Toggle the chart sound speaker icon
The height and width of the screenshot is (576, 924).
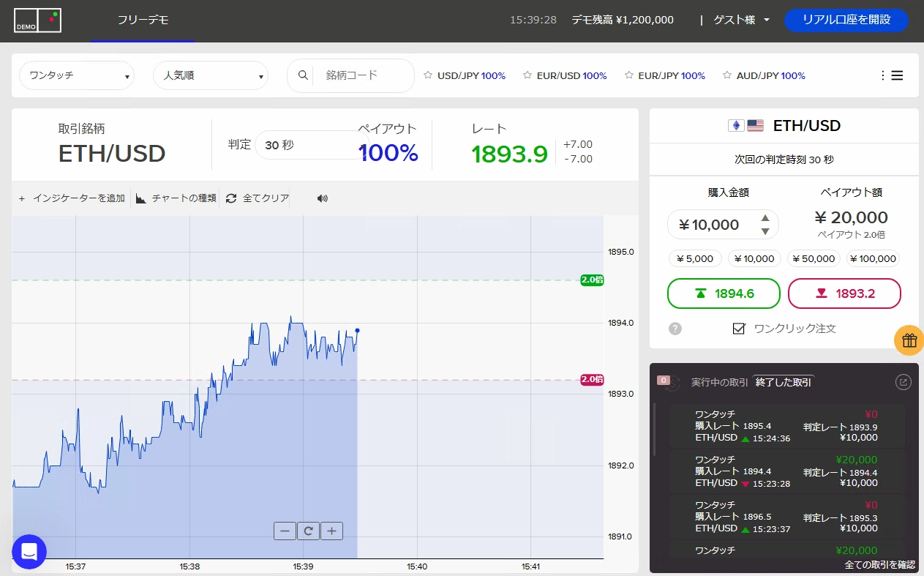pyautogui.click(x=322, y=198)
